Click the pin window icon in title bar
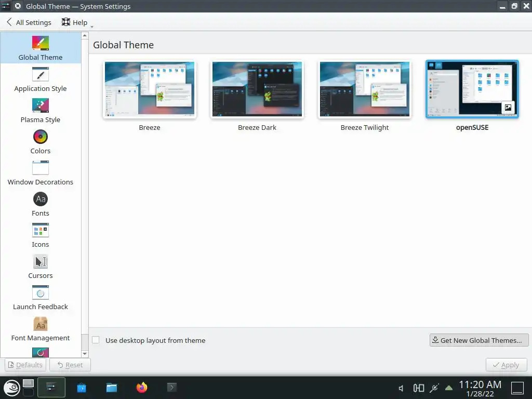 tap(18, 6)
